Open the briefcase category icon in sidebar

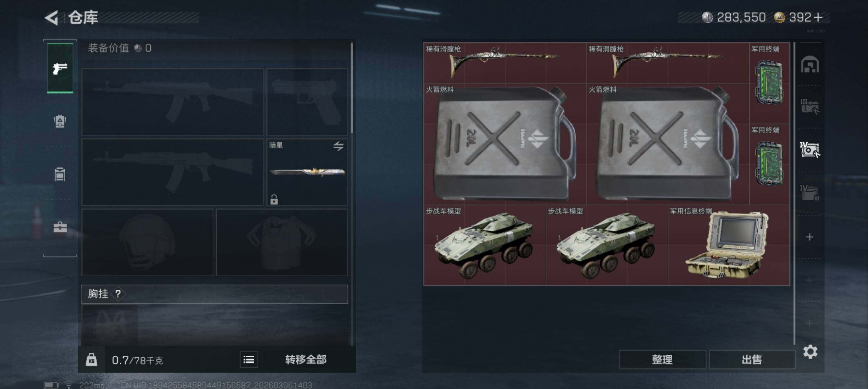[60, 227]
